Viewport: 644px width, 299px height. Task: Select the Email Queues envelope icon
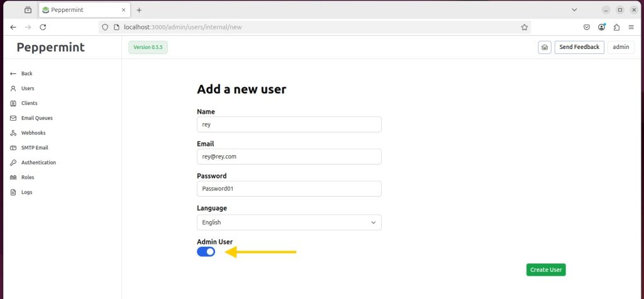13,118
